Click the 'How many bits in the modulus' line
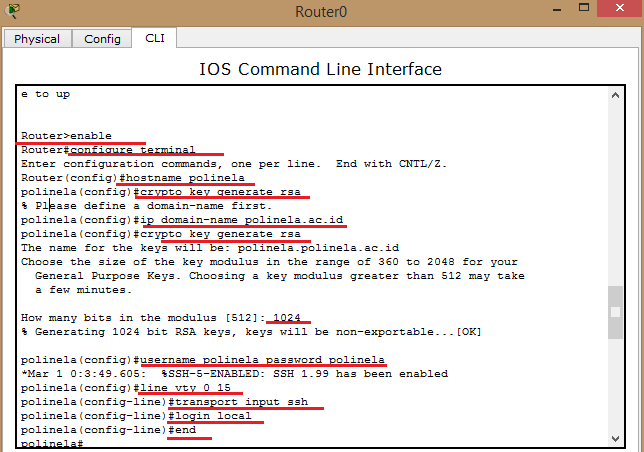 click(161, 318)
